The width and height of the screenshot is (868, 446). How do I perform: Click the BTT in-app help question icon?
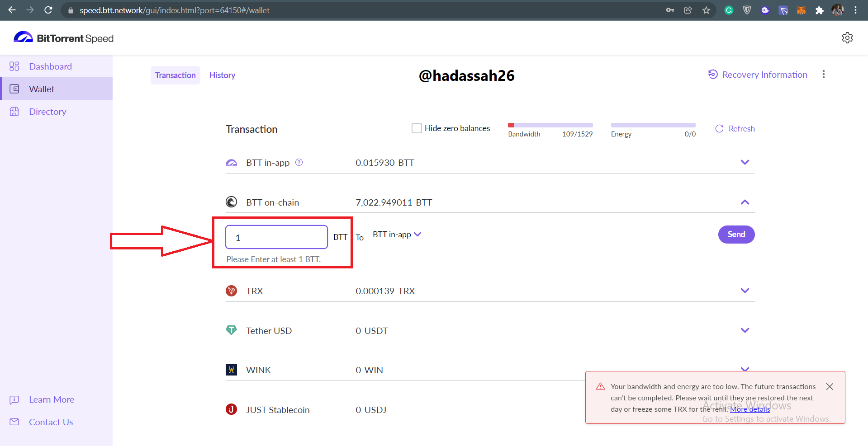[x=299, y=162]
